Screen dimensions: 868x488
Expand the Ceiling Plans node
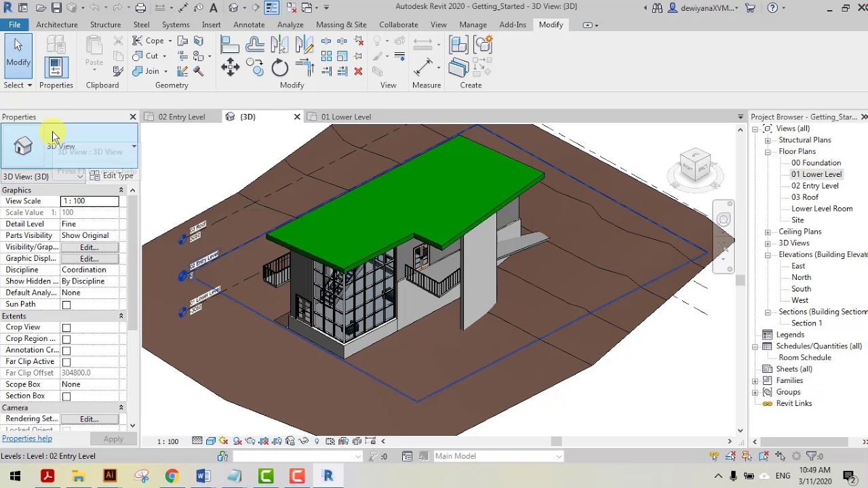point(768,232)
